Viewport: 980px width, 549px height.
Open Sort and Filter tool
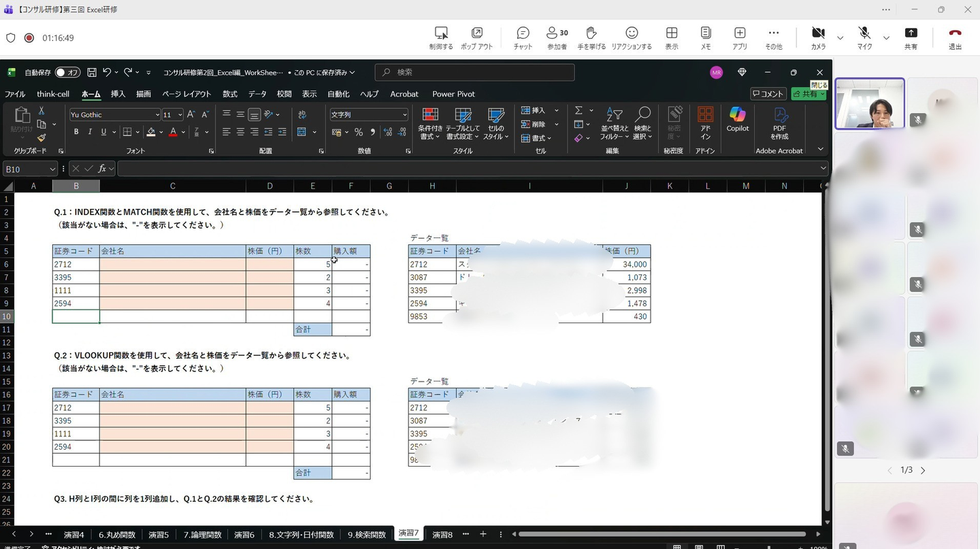coord(614,122)
